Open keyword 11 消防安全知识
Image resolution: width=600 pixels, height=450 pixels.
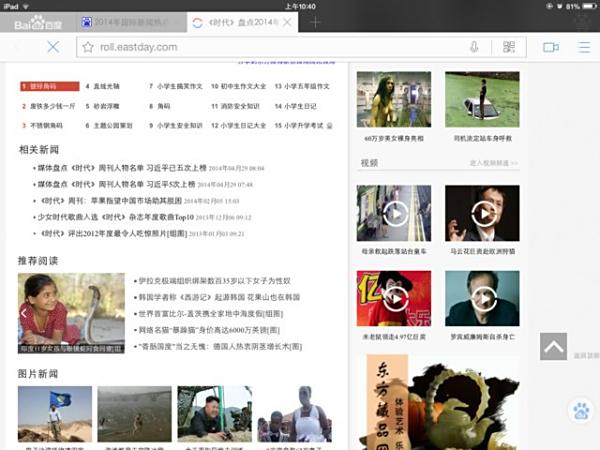[x=235, y=106]
